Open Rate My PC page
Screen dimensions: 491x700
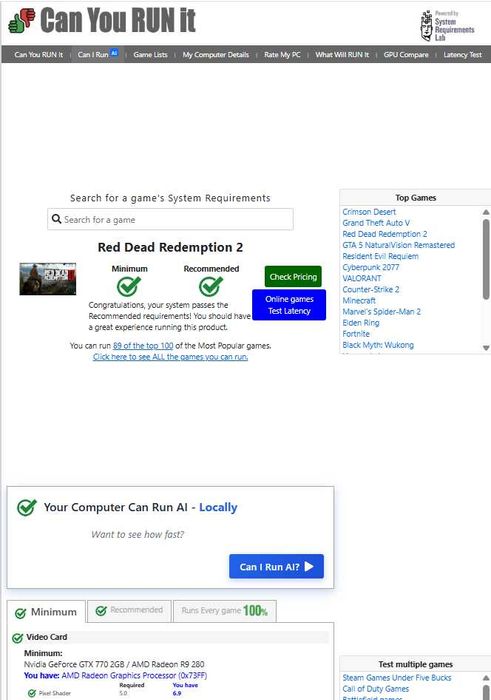pyautogui.click(x=282, y=54)
